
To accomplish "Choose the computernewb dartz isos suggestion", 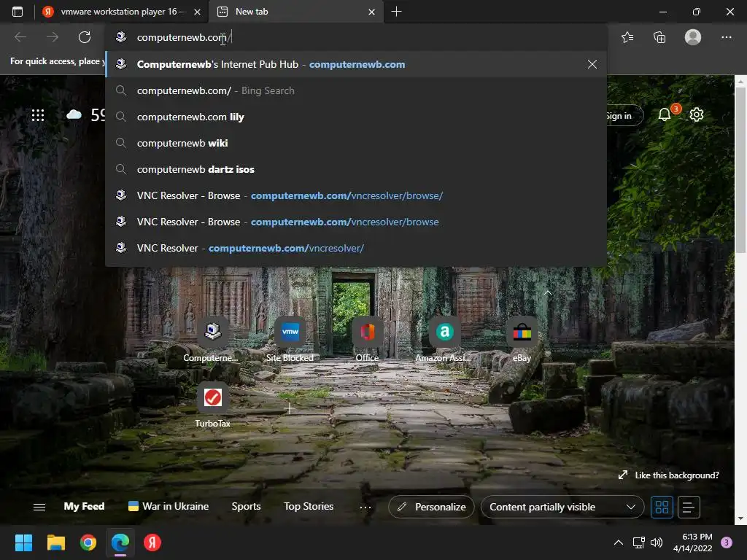I will pyautogui.click(x=356, y=169).
